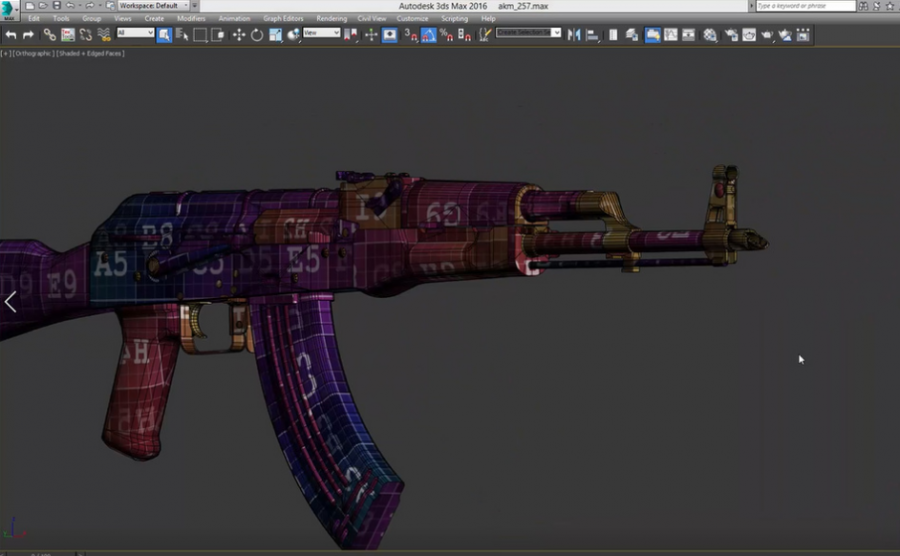This screenshot has width=900, height=556.
Task: Click the main toolbar Redo arrow
Action: click(28, 35)
